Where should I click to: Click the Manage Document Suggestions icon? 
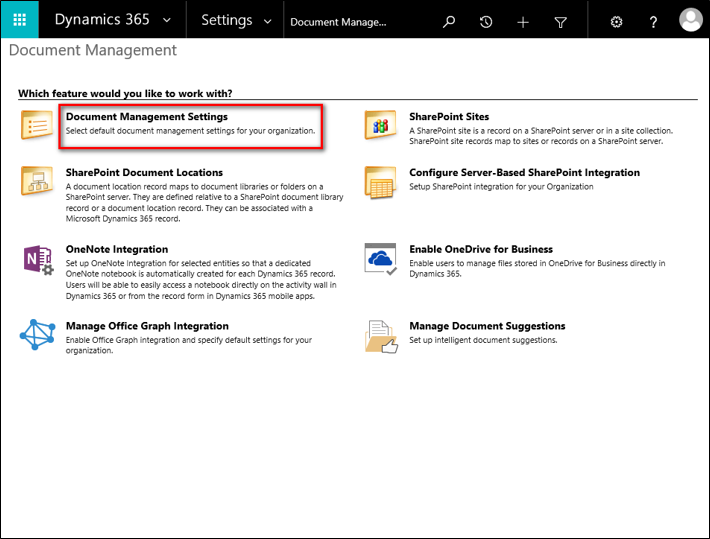click(x=381, y=336)
